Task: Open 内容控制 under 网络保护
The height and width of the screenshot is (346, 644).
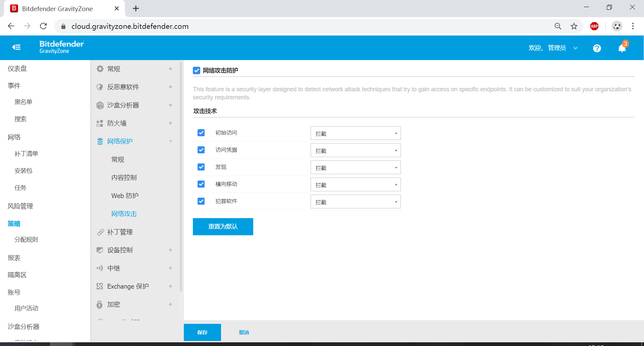Action: pyautogui.click(x=124, y=178)
